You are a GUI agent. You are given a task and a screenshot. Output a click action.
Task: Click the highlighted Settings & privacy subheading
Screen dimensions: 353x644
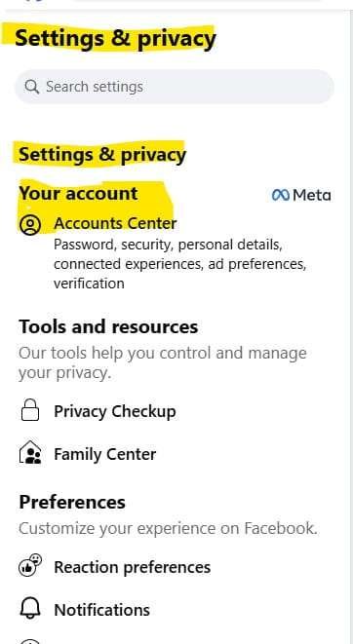pos(102,155)
